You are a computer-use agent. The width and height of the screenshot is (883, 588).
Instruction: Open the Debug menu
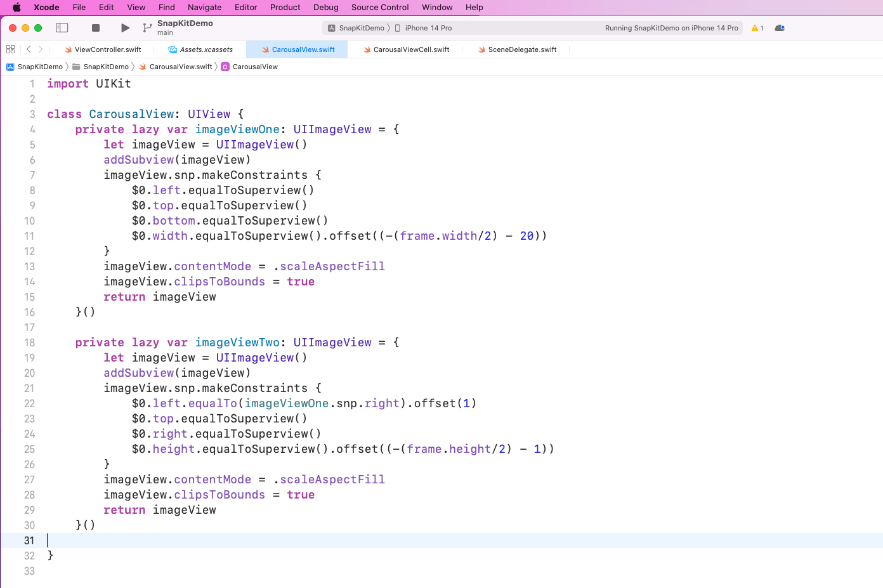coord(325,8)
